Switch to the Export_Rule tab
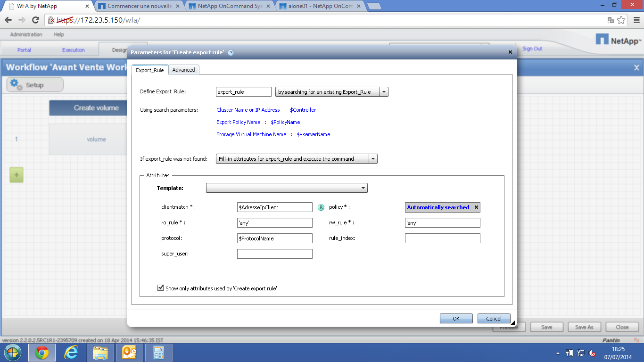644x362 pixels. [x=150, y=70]
